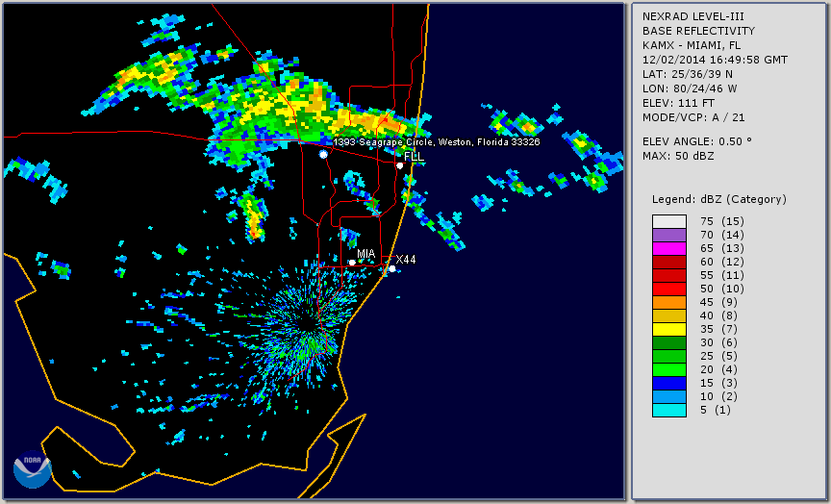Click the '50 (10)' legend label
831x504 pixels.
[x=721, y=289]
